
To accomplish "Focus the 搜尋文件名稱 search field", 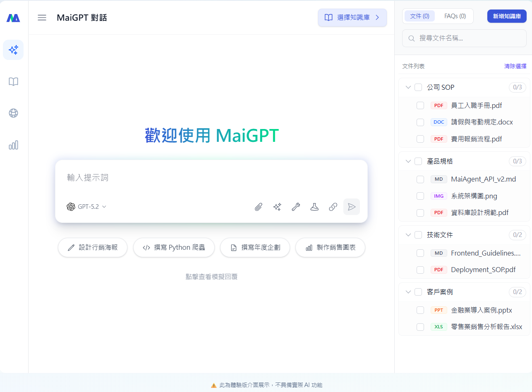I will [464, 38].
